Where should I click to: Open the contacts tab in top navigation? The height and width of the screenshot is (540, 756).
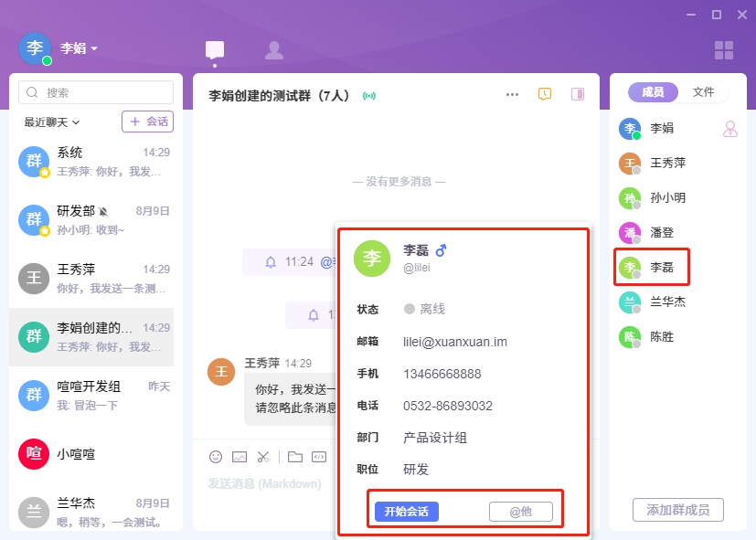point(273,50)
